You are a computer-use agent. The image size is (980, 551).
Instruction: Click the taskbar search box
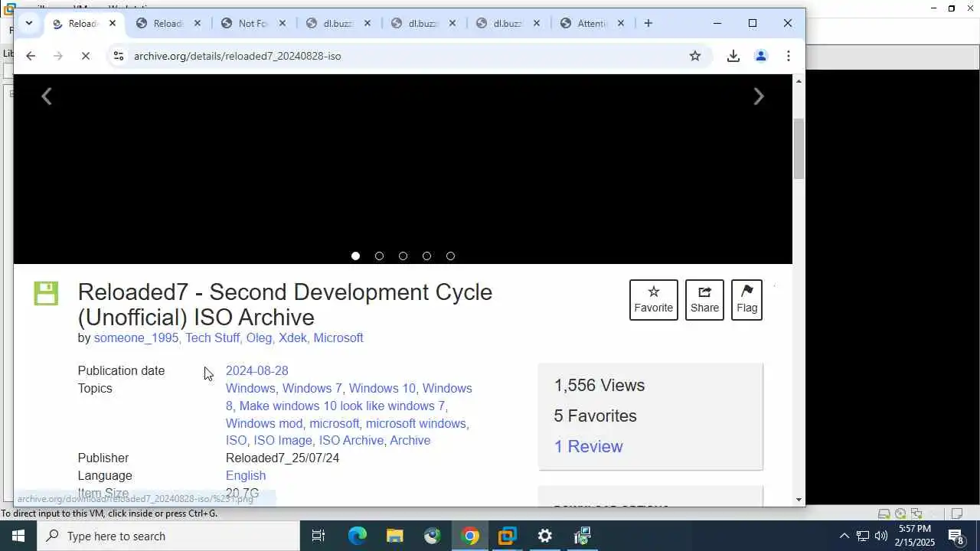tap(168, 536)
